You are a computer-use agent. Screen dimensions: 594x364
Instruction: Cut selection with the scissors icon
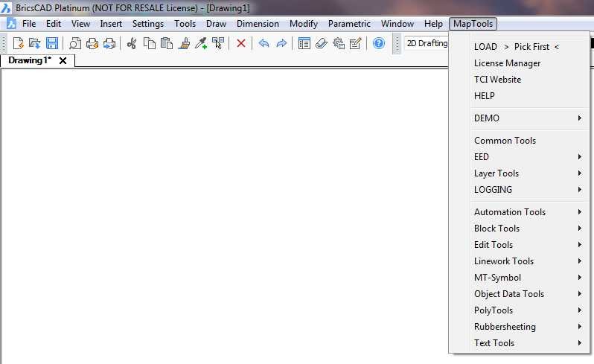(x=132, y=43)
